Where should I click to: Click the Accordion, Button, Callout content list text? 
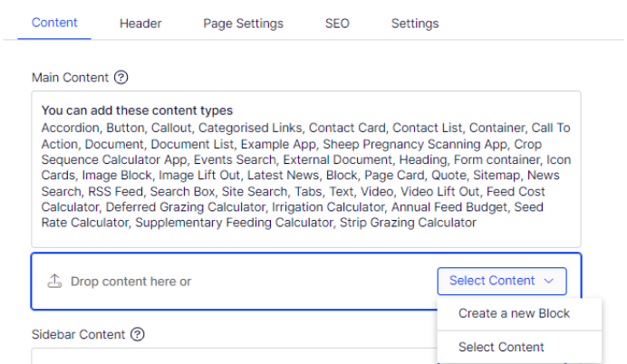306,175
